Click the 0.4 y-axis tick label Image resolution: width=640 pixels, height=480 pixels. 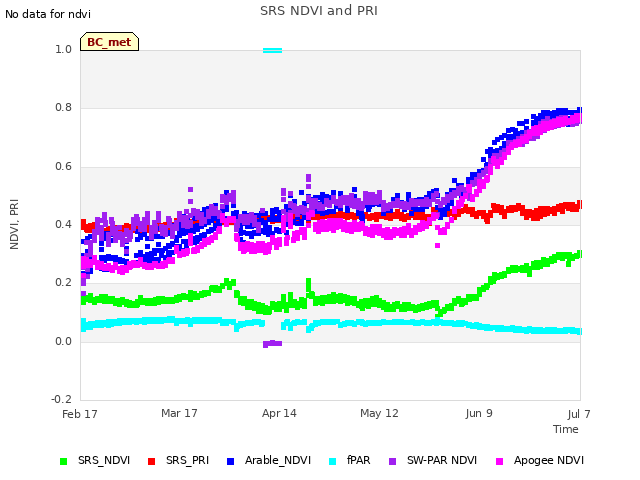(63, 224)
